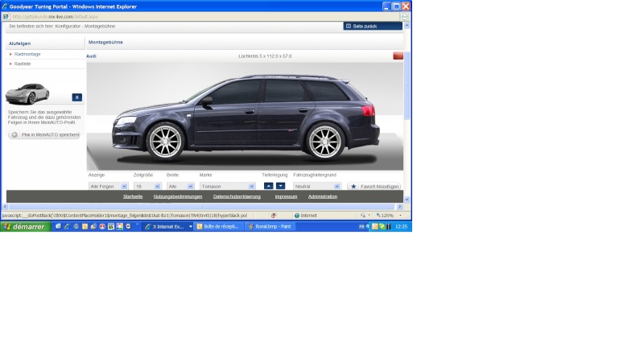Viewport: 644px width, 362px height.
Task: Follow the Datenschutzerklärung footer link
Action: pos(237,196)
